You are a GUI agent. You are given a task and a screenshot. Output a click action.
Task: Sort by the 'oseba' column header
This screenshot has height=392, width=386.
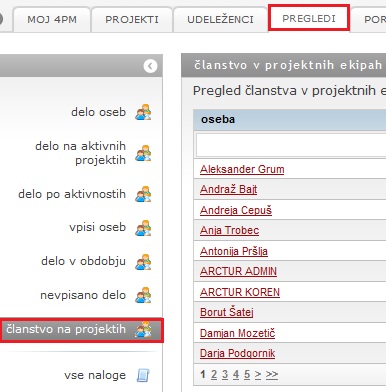(x=218, y=119)
